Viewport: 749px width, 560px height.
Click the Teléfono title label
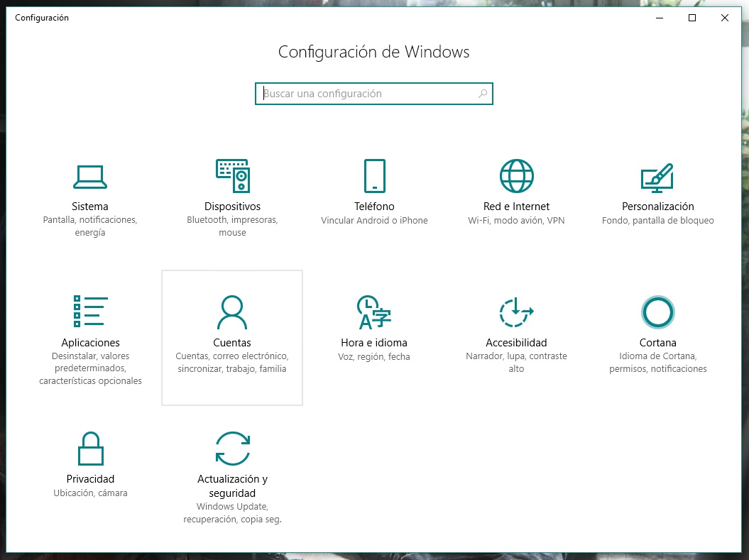pos(374,207)
